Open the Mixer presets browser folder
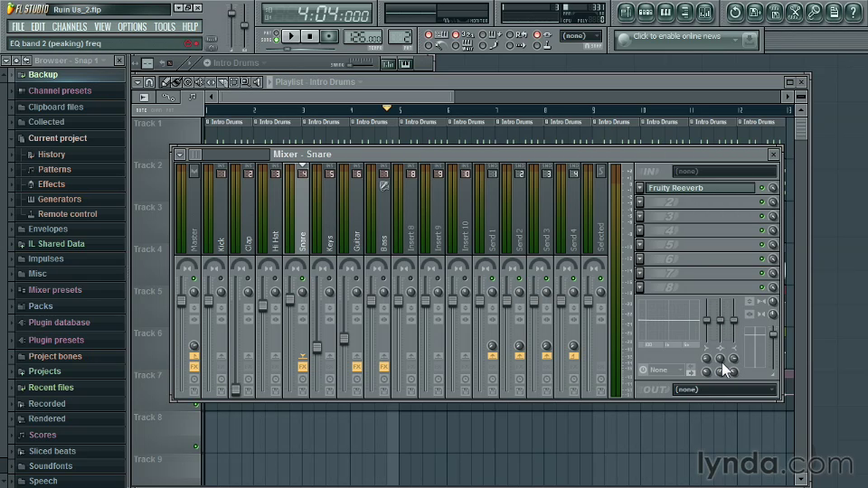This screenshot has height=488, width=868. (54, 290)
